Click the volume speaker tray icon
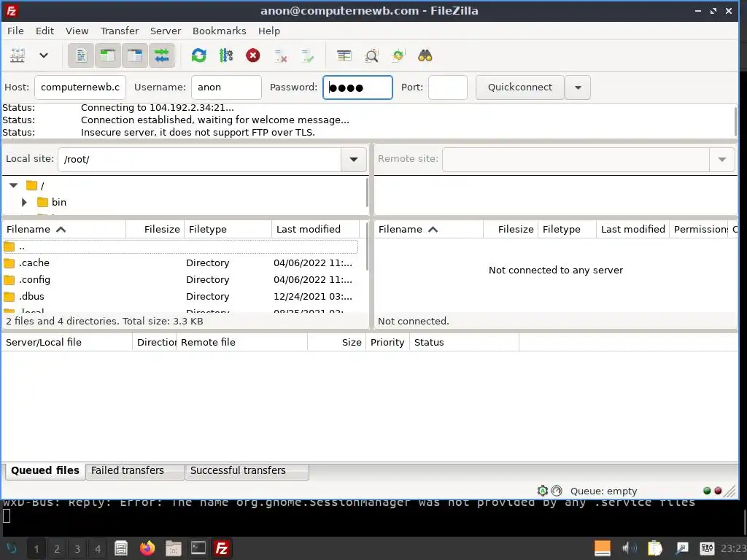This screenshot has width=747, height=560. (x=629, y=548)
